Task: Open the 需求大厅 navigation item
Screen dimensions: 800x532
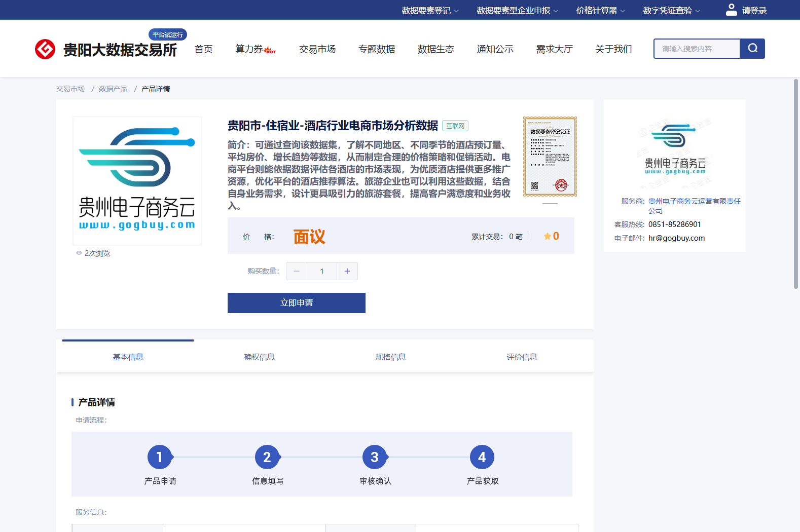Action: pyautogui.click(x=555, y=49)
